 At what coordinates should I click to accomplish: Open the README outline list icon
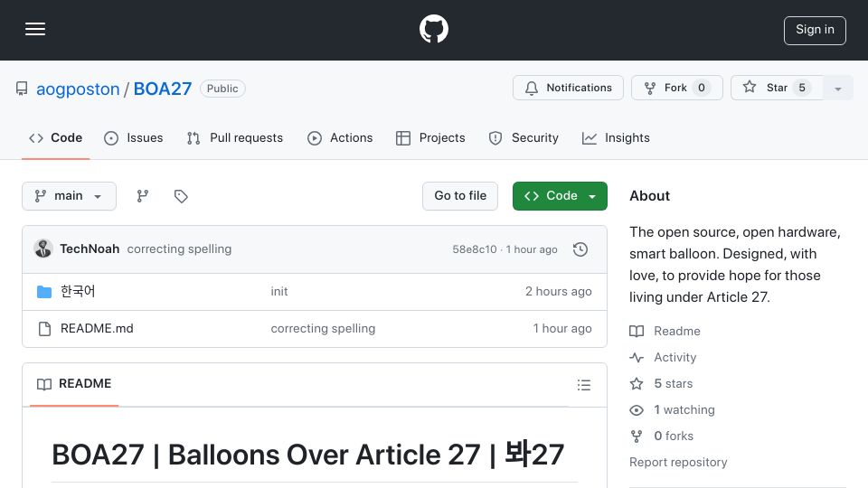(x=584, y=385)
